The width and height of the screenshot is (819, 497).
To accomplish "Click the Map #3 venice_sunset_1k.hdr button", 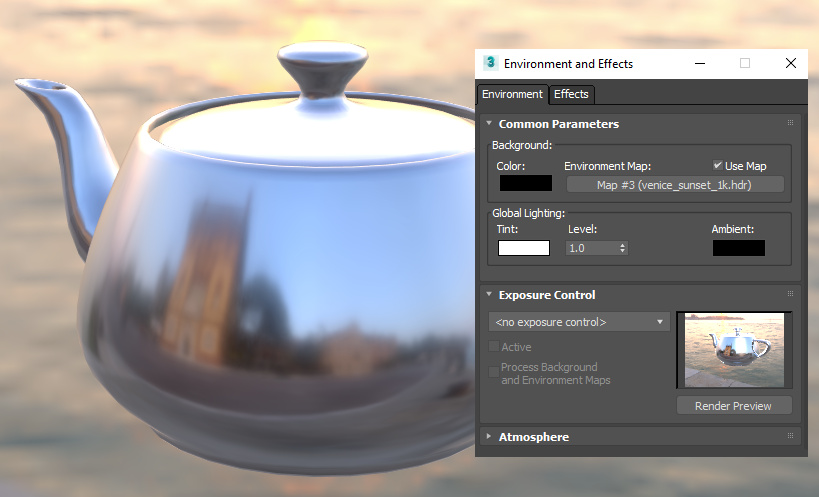I will click(675, 185).
